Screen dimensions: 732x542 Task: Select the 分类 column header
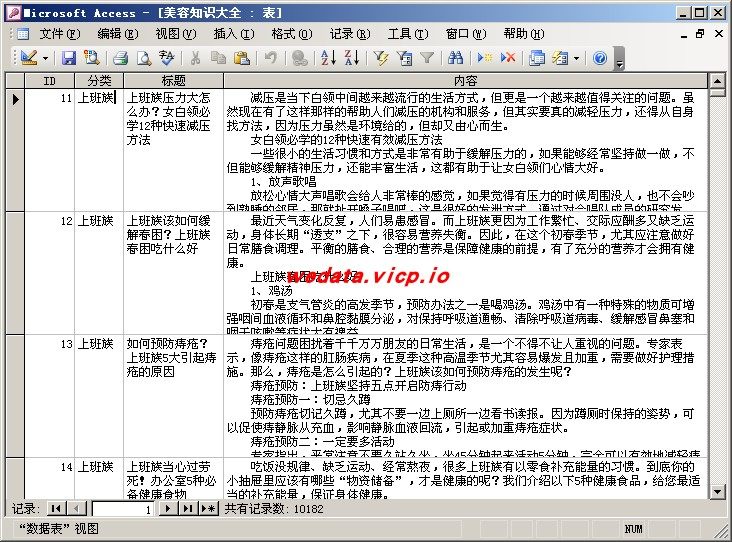pyautogui.click(x=99, y=81)
